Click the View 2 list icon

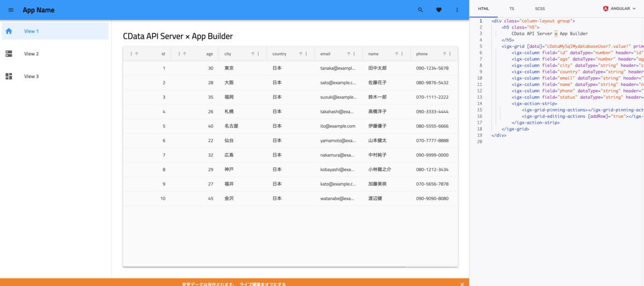9,54
